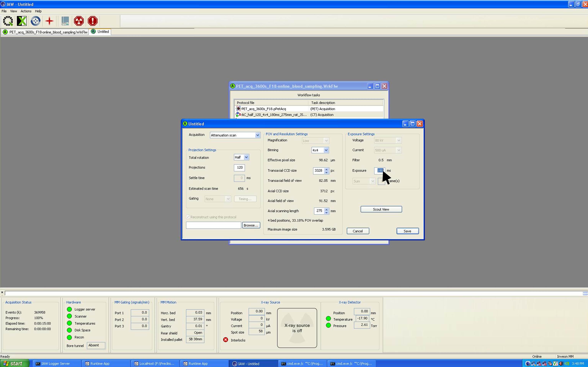Screen dimensions: 588x367
Task: Expand the Total rotation dropdown
Action: pyautogui.click(x=246, y=157)
